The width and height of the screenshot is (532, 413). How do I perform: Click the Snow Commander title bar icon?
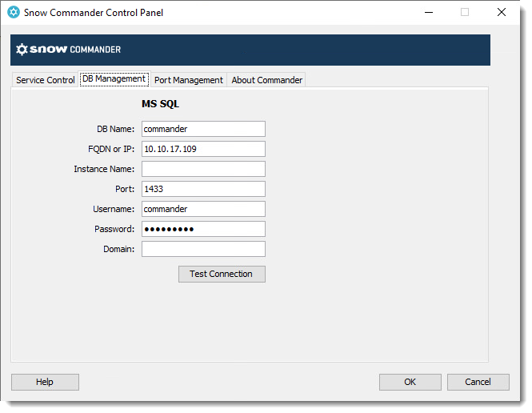14,12
